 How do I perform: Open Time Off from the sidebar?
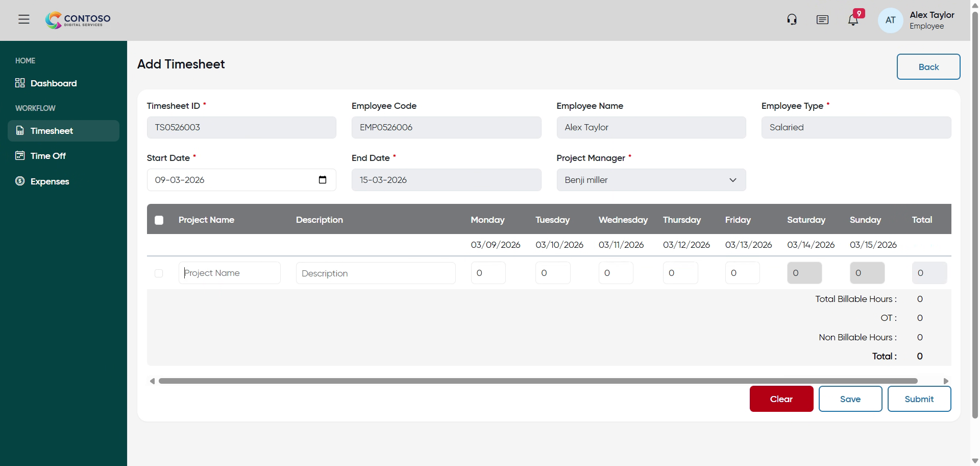[x=47, y=156]
